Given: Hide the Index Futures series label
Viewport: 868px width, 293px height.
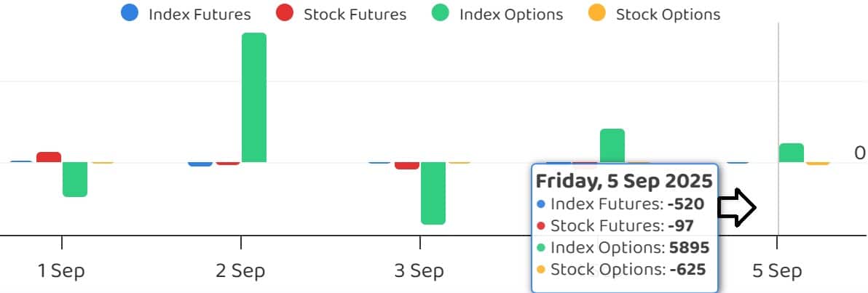Looking at the screenshot, I should 199,14.
